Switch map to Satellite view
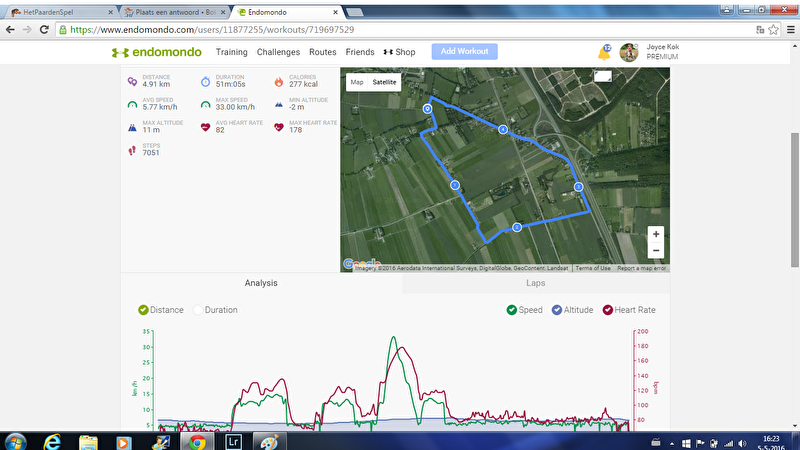 tap(384, 82)
